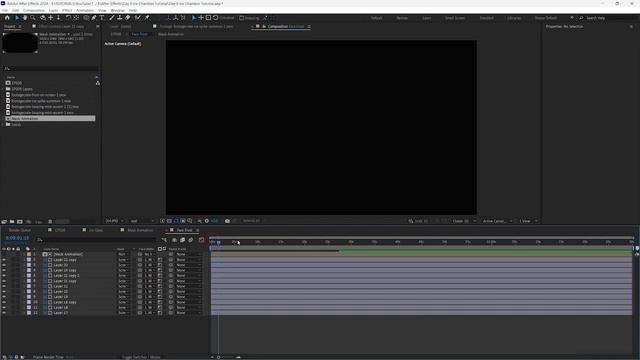Click the Search Help field

[x=608, y=18]
